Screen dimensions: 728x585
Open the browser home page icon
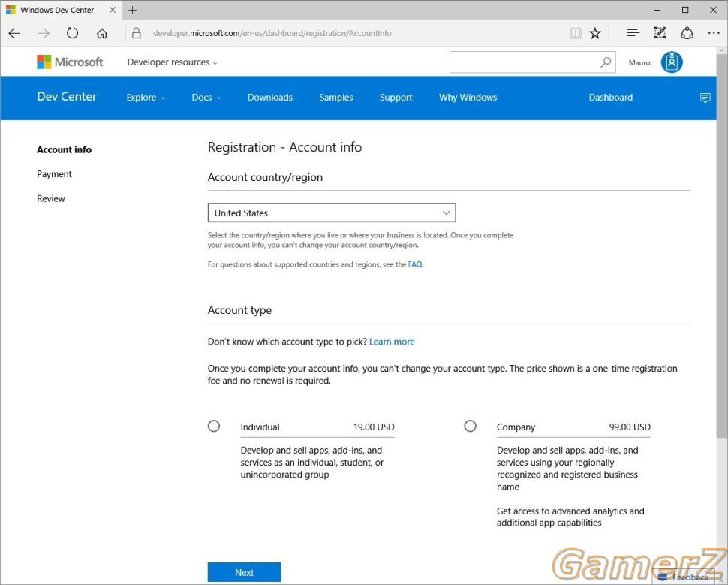[x=102, y=33]
